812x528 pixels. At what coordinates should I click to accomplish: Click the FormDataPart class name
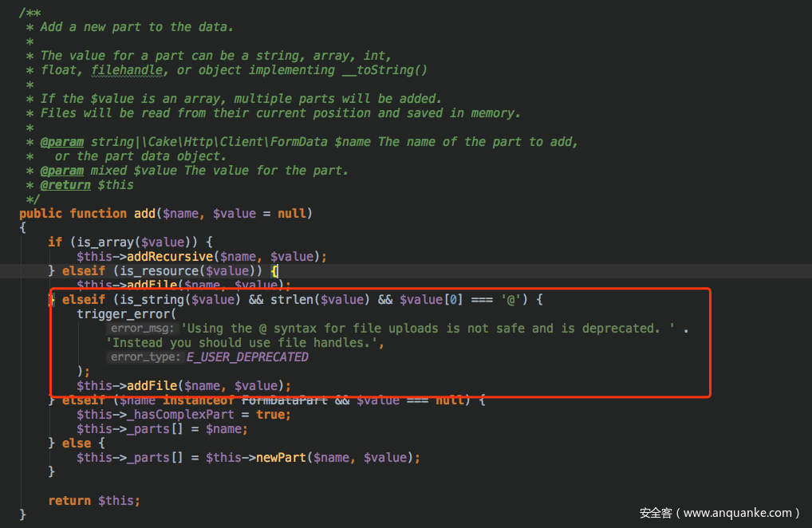285,400
